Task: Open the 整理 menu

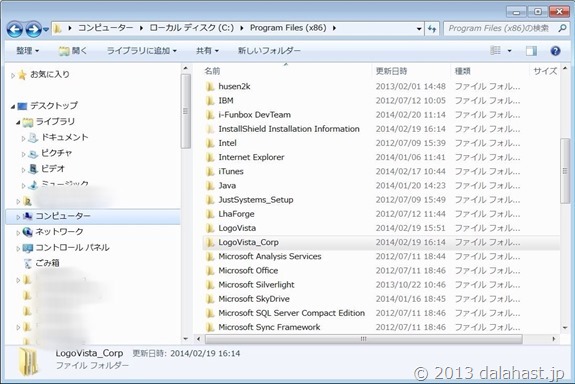Action: 28,51
